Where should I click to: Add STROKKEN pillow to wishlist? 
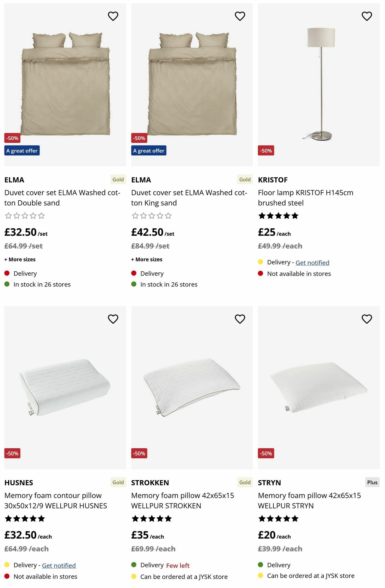240,319
